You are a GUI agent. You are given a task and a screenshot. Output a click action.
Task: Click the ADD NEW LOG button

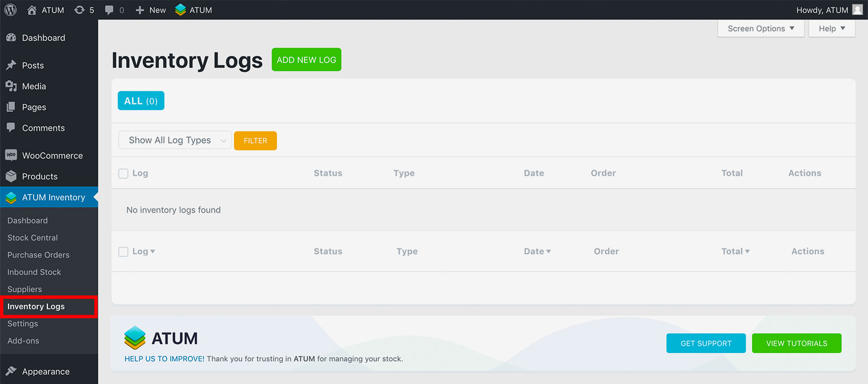pos(306,59)
